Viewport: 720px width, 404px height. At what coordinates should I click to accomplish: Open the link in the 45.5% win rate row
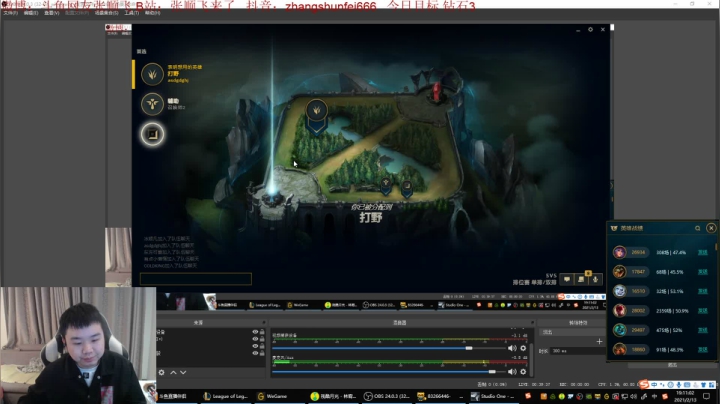click(x=703, y=272)
